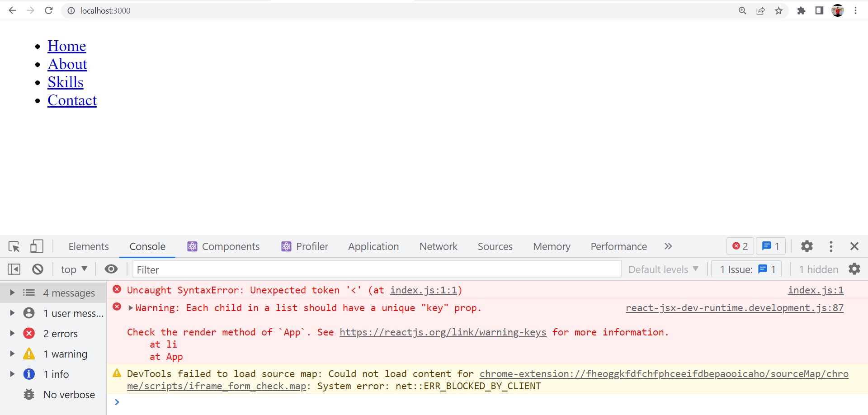The width and height of the screenshot is (868, 415).
Task: Switch to the Elements tab
Action: pos(89,246)
